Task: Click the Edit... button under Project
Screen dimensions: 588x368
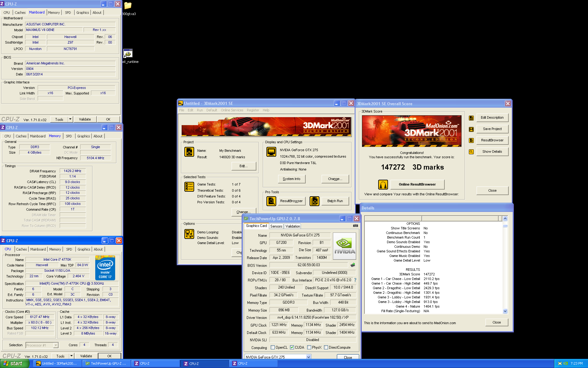Action: 243,166
